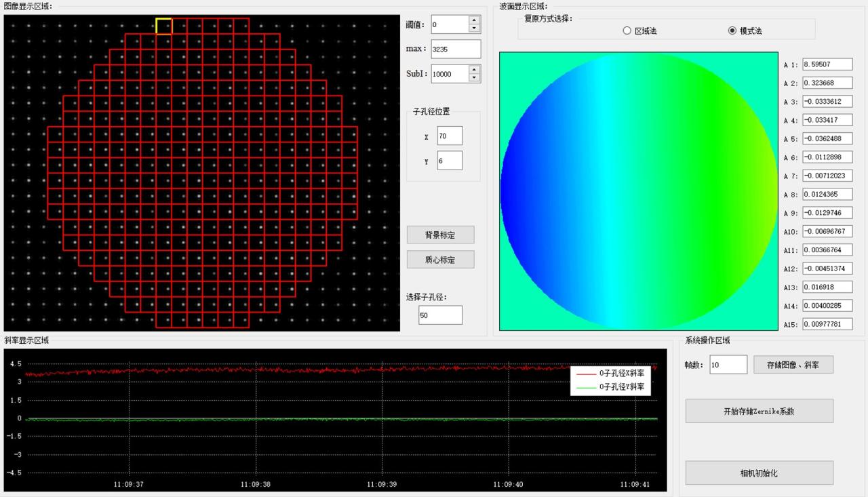The width and height of the screenshot is (868, 497).
Task: Click the 复原方式选择 label
Action: point(548,18)
